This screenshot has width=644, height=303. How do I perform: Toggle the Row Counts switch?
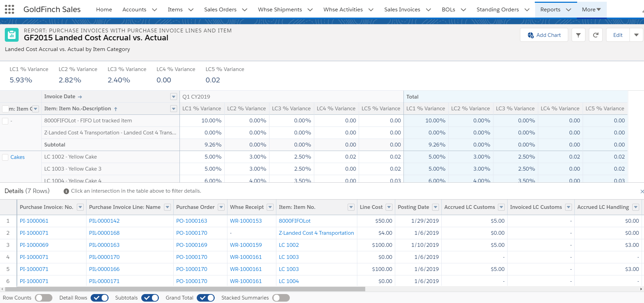[44, 298]
